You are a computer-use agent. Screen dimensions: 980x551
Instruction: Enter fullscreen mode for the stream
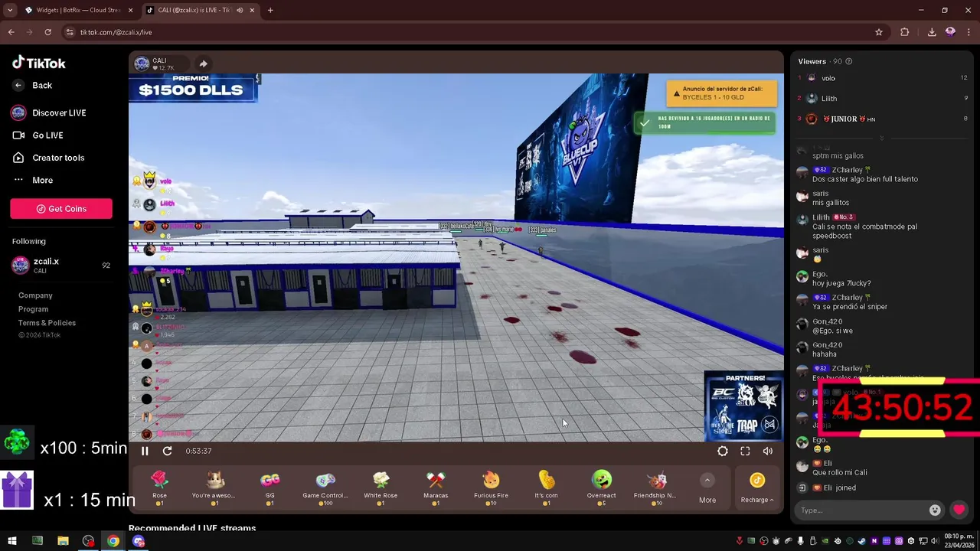(x=745, y=452)
